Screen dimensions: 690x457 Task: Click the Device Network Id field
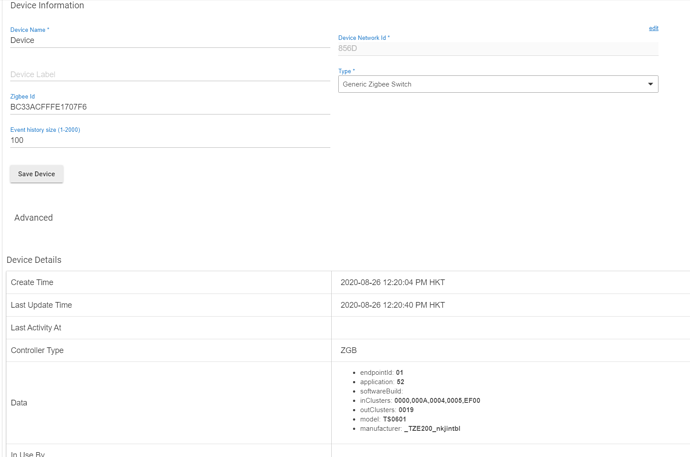click(x=497, y=48)
